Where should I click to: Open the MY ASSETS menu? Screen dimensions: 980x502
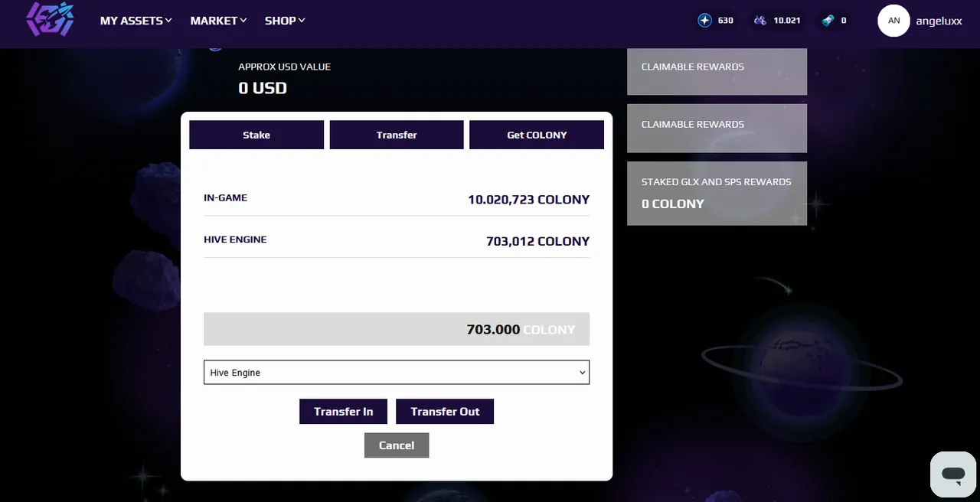136,21
